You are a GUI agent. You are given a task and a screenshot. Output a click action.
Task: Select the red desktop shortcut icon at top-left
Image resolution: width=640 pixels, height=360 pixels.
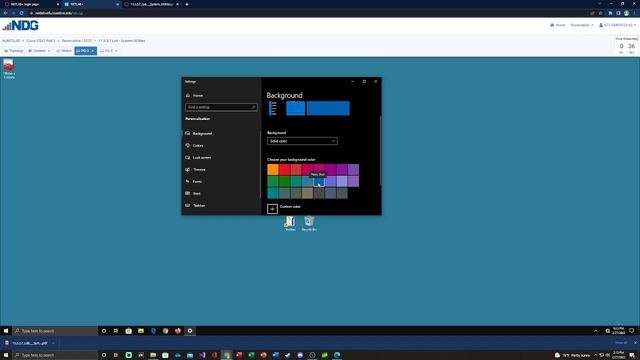coord(9,69)
